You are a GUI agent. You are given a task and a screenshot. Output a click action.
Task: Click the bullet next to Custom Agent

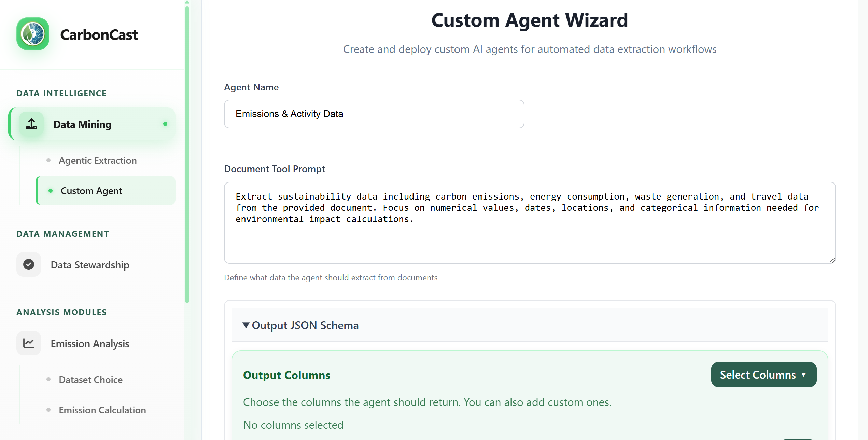pos(51,191)
